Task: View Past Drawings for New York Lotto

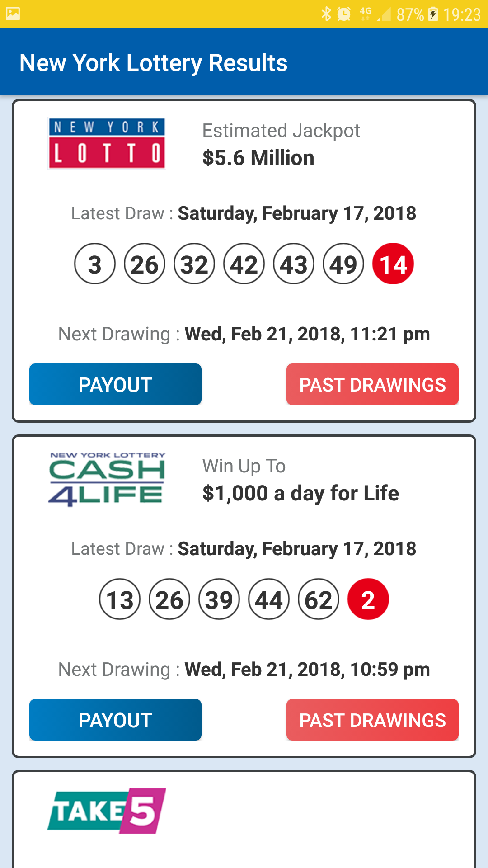Action: 372,385
